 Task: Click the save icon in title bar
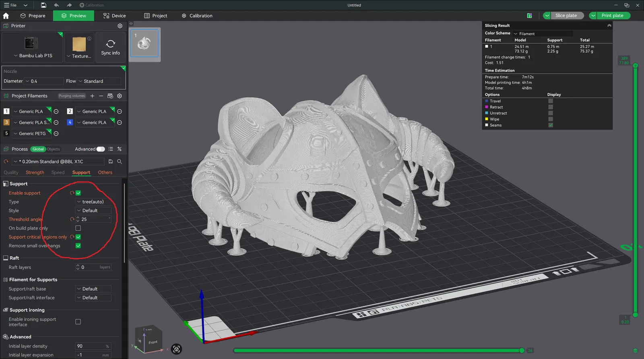pos(43,5)
